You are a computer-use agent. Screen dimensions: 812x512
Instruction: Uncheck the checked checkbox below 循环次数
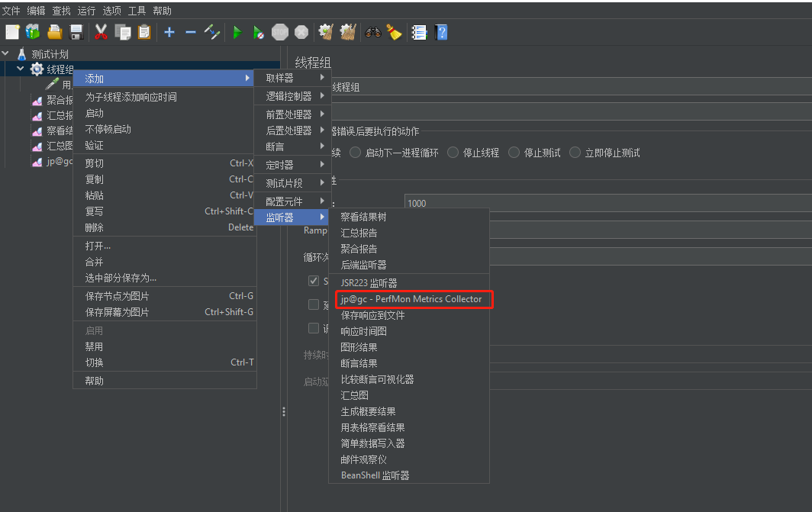[x=314, y=280]
